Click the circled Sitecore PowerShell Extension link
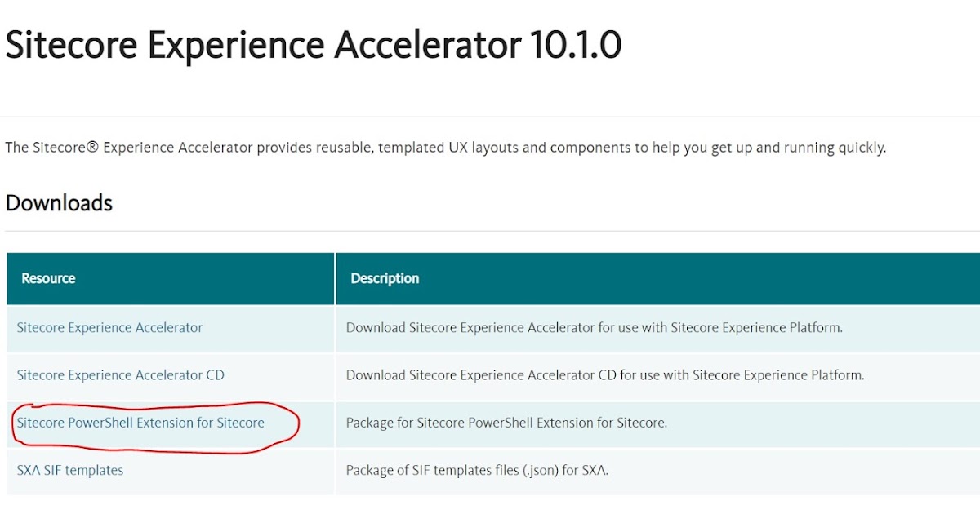The height and width of the screenshot is (514, 980). coord(140,423)
